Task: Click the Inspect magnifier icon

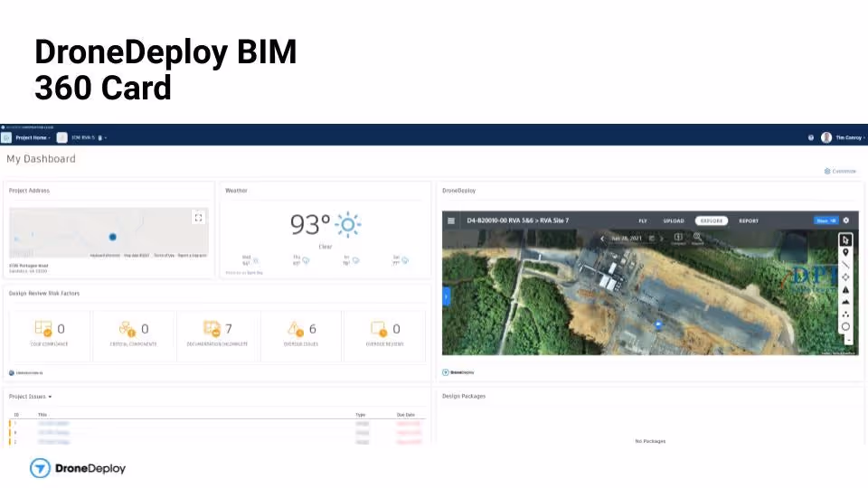Action: (x=697, y=239)
